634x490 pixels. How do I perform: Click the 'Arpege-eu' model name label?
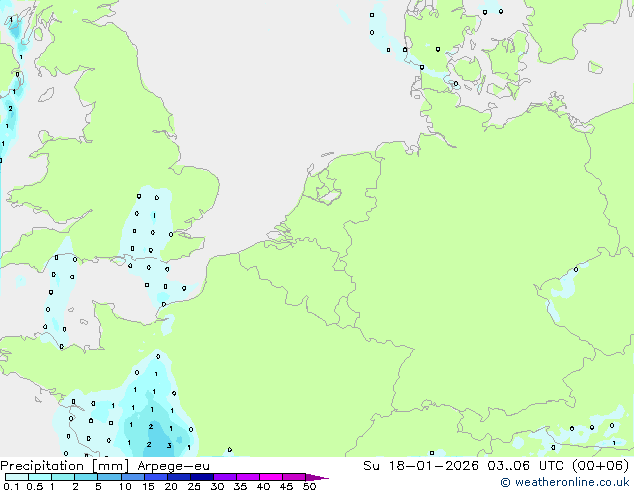(173, 466)
